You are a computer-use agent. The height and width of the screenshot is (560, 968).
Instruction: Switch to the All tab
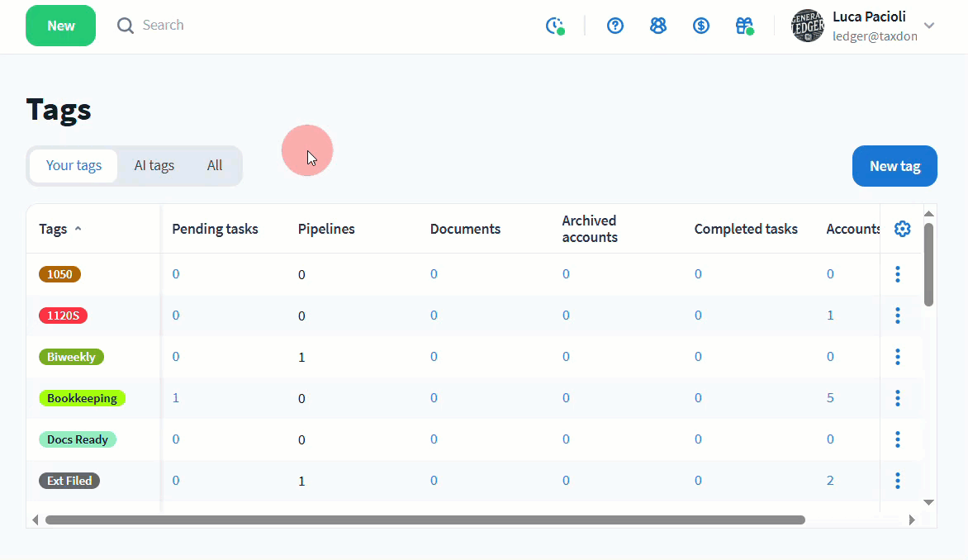click(x=215, y=165)
